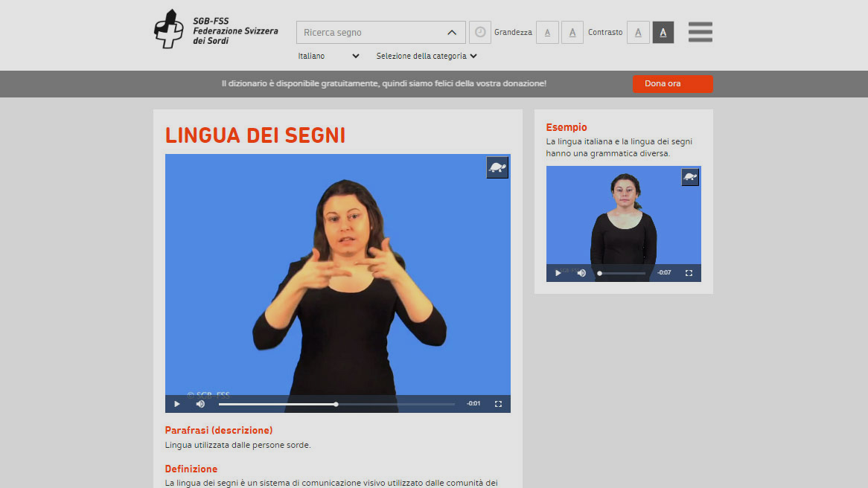Select the light contrast A button
This screenshot has width=868, height=488.
pos(638,32)
